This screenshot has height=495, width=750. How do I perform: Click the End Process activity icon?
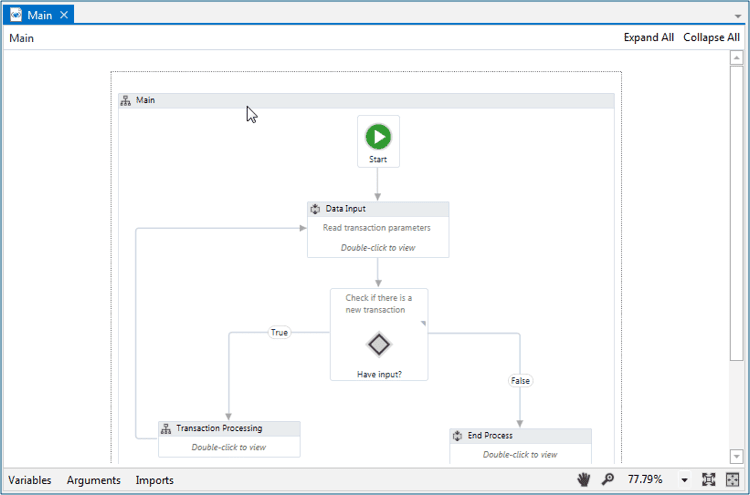[457, 436]
